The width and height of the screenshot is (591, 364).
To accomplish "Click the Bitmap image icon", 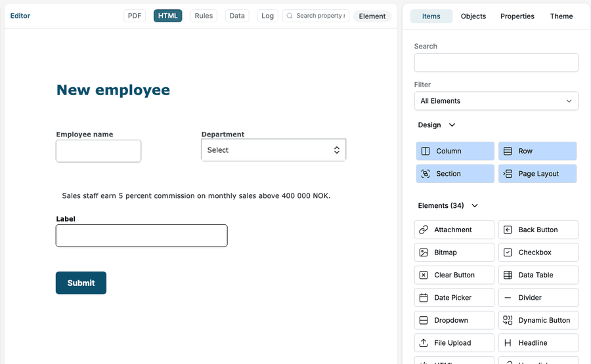I will [424, 253].
